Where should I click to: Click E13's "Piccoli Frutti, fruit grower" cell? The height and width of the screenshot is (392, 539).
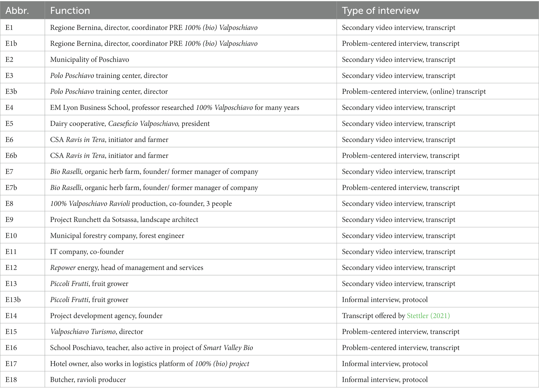(x=191, y=284)
